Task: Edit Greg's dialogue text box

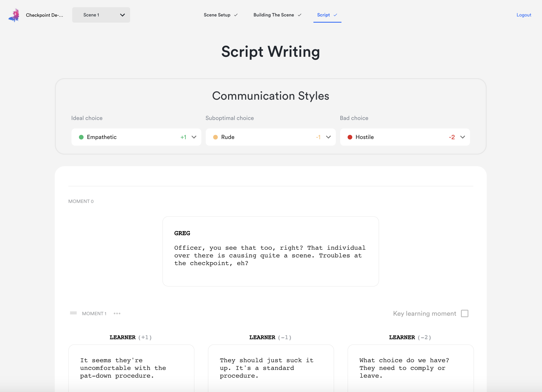Action: [270, 255]
